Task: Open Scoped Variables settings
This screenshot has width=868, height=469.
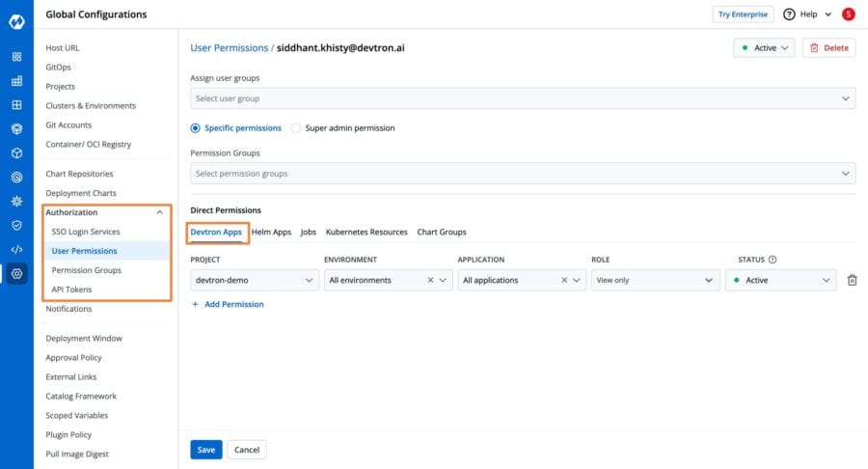Action: (77, 415)
